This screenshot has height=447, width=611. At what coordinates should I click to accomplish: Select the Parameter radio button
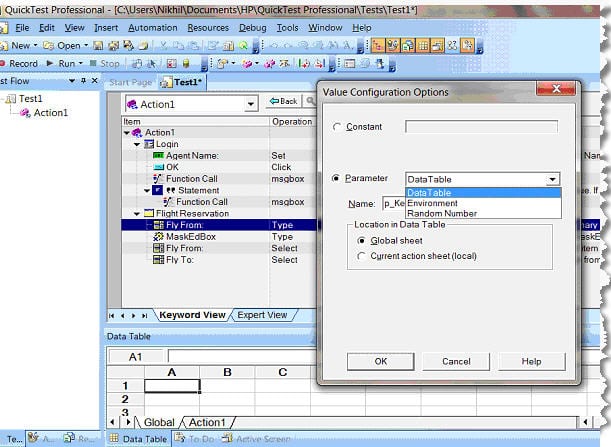coord(336,178)
